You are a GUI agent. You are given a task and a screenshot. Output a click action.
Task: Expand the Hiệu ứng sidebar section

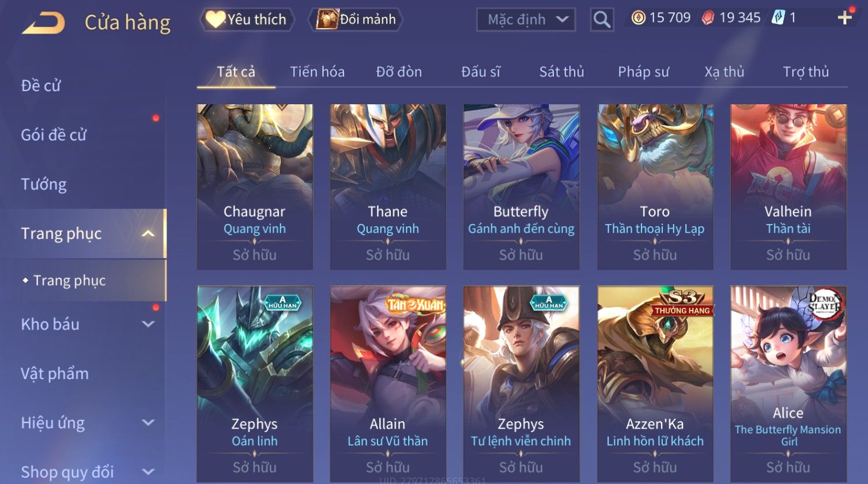click(148, 422)
